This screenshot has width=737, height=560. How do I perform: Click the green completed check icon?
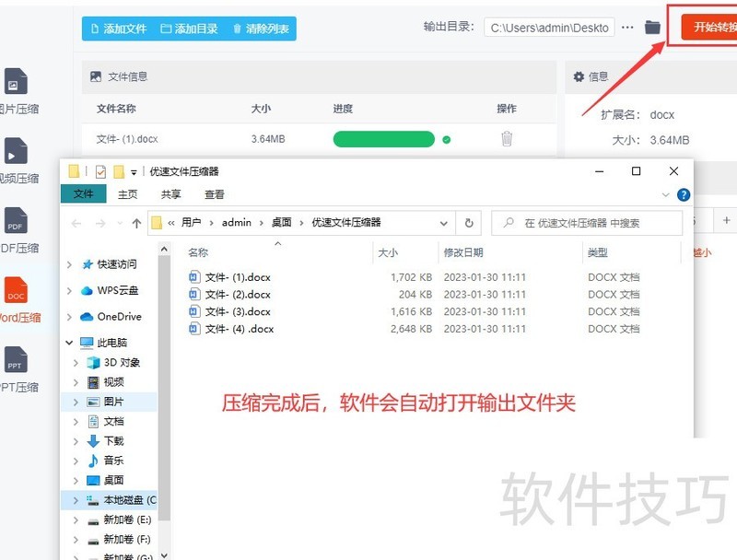[447, 139]
